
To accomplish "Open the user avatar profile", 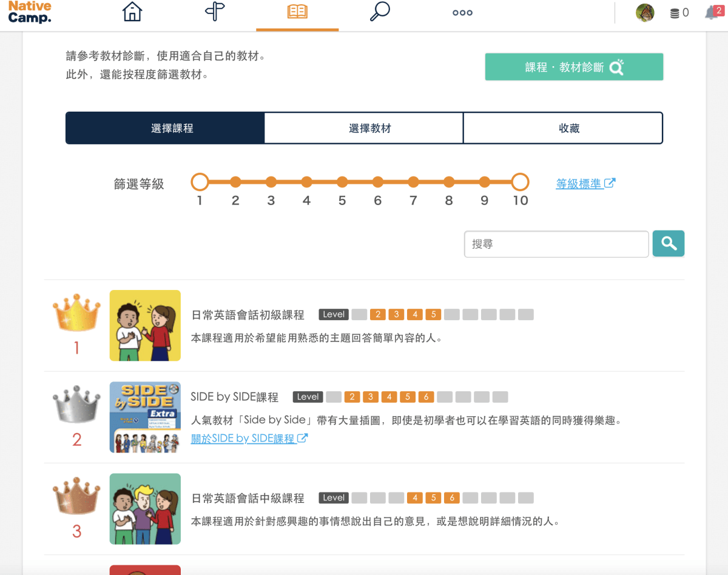I will 645,13.
